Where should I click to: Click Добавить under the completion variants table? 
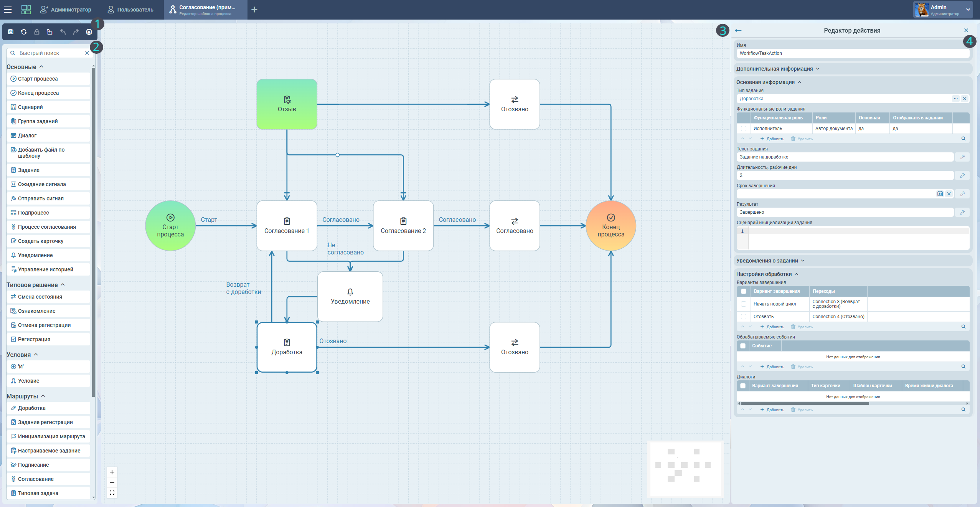[772, 327]
